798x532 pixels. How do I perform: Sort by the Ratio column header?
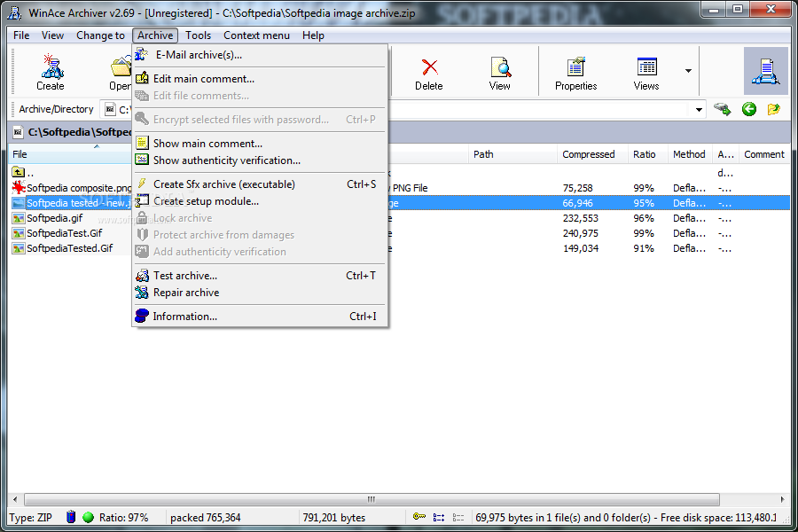(x=647, y=154)
